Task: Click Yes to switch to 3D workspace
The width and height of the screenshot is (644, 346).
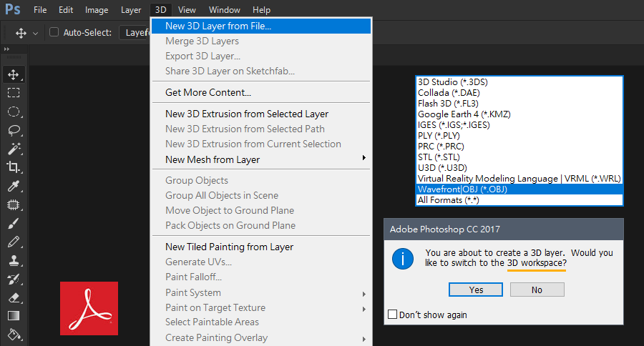Action: pos(476,290)
